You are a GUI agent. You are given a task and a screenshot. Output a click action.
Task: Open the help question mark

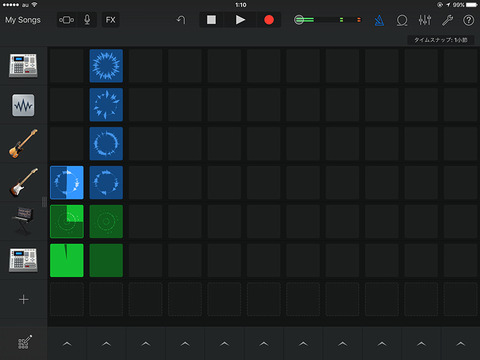pyautogui.click(x=469, y=20)
